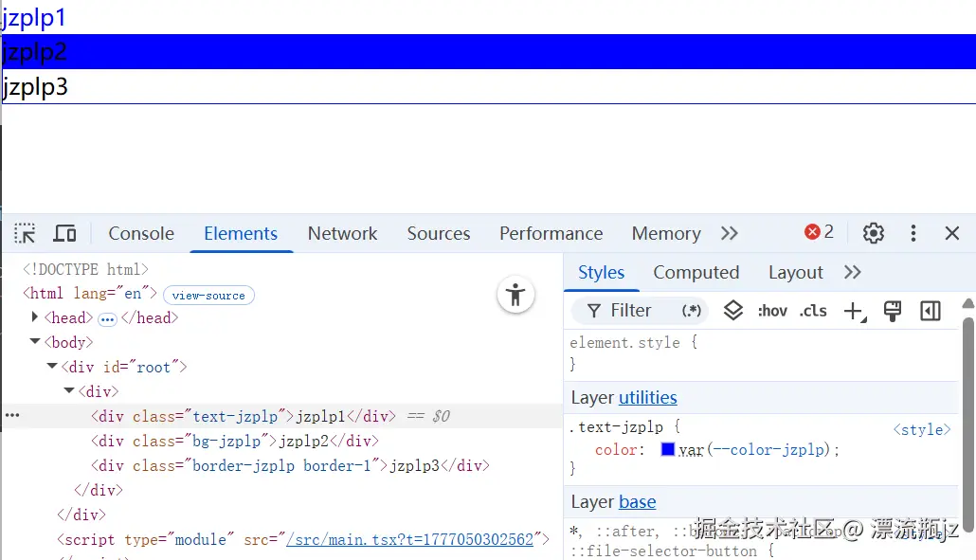Viewport: 976px width, 560px height.
Task: Select the Elements tab
Action: pyautogui.click(x=241, y=233)
